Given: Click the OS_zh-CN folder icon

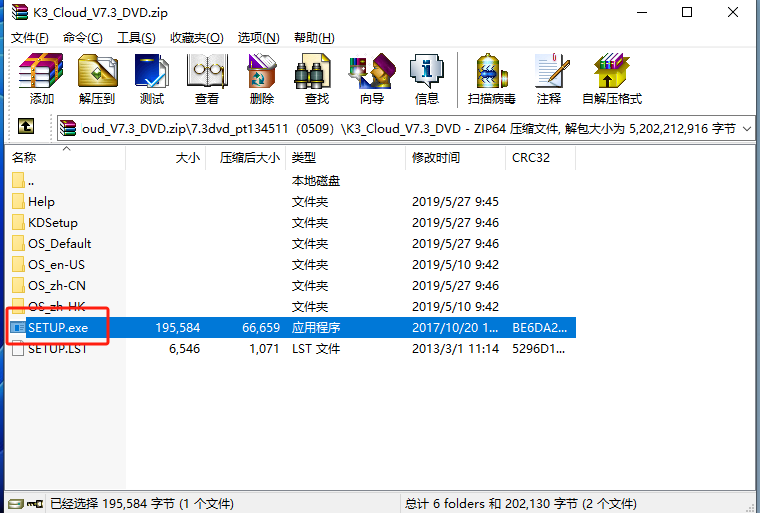Looking at the screenshot, I should tap(18, 285).
